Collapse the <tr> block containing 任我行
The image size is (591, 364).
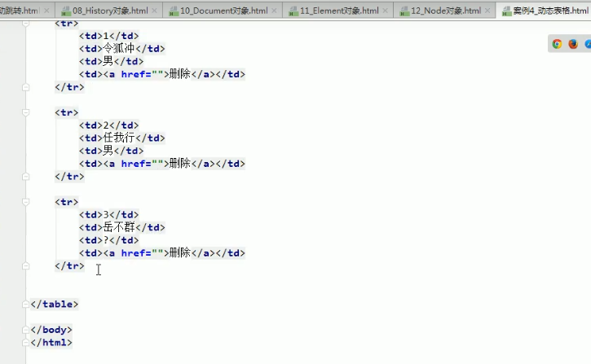coord(25,112)
